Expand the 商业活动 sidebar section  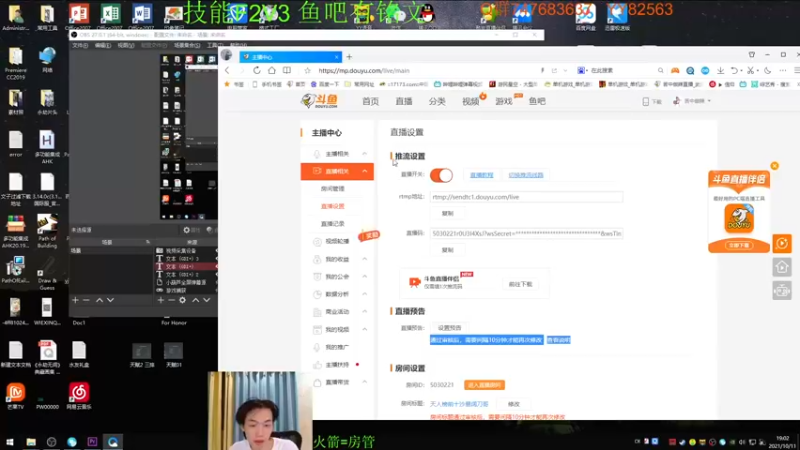(x=365, y=311)
